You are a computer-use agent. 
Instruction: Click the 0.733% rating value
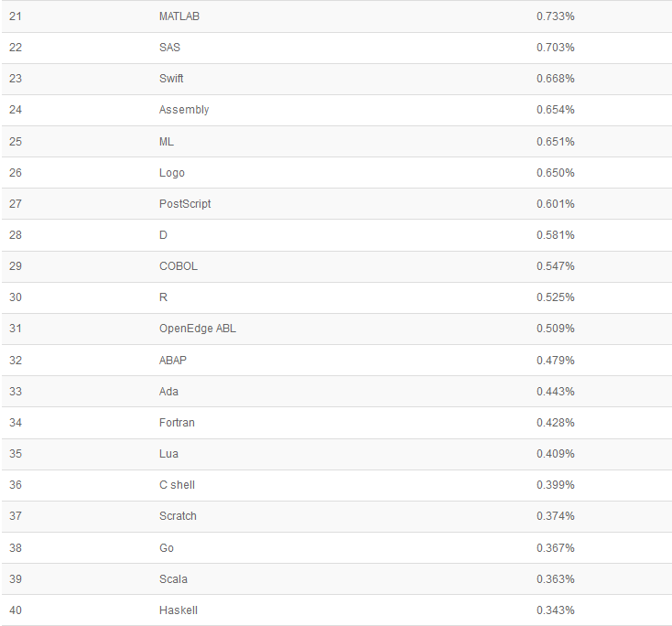(x=556, y=16)
